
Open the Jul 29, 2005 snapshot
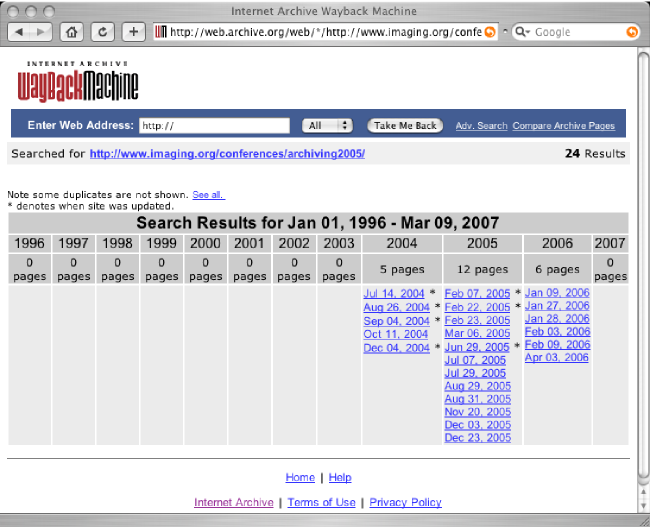coord(475,373)
